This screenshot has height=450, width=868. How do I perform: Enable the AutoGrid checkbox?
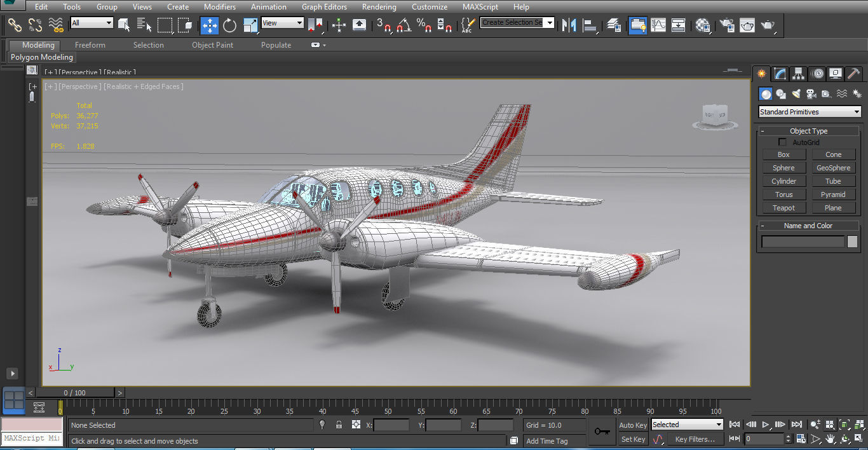tap(783, 142)
